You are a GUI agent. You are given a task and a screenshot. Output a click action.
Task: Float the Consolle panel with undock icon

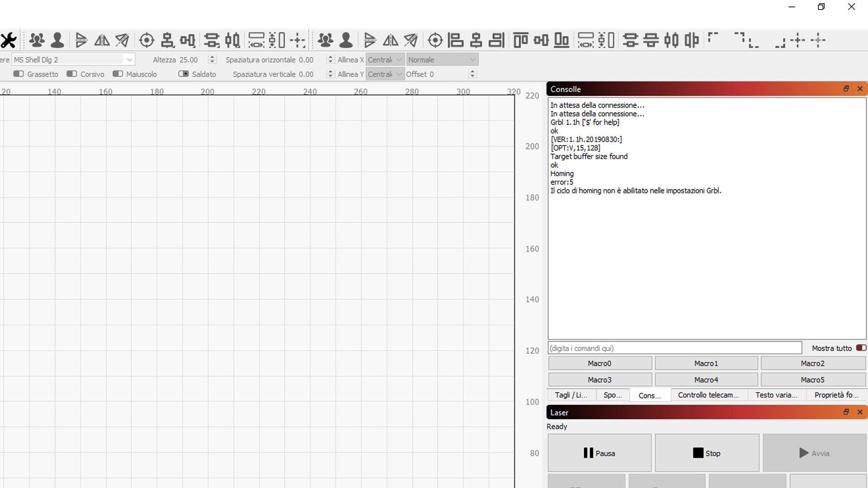coord(846,89)
